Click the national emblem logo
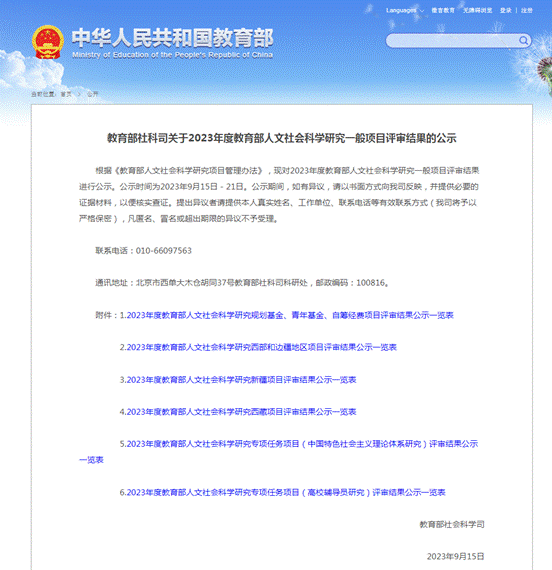 48,42
